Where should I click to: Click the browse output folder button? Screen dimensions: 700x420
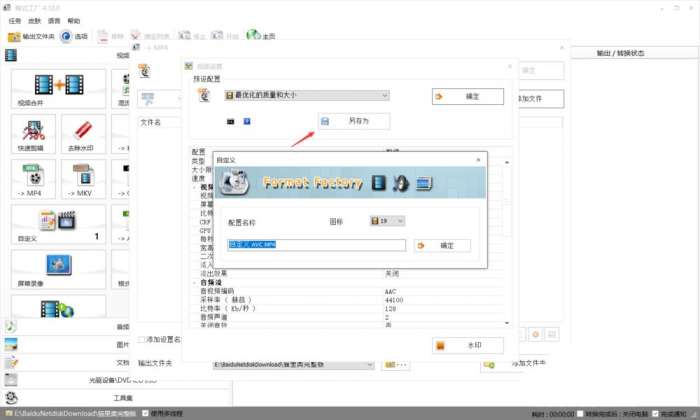396,365
